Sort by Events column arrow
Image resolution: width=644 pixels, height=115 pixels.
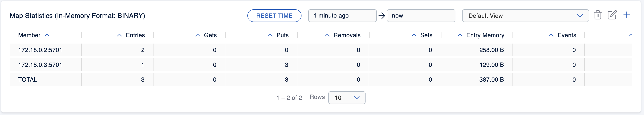[551, 35]
